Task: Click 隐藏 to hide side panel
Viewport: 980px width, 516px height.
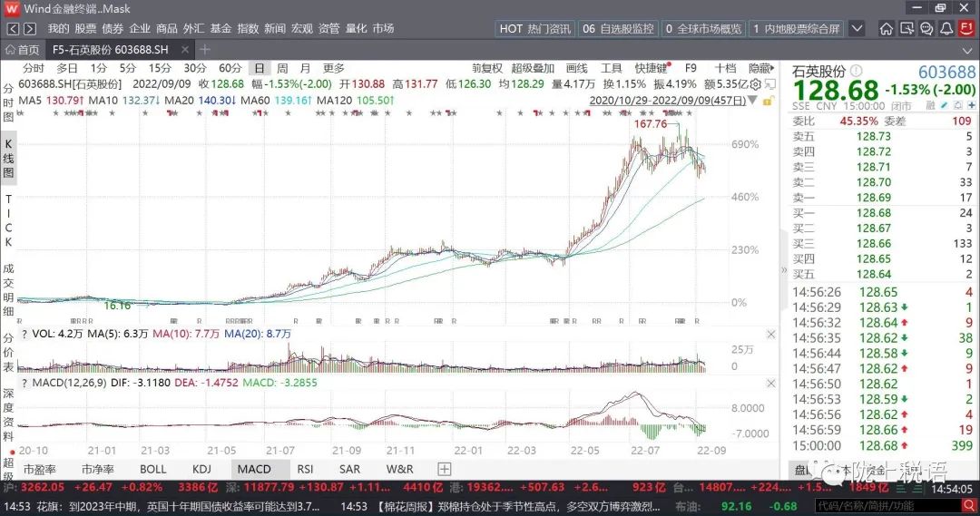Action: [x=761, y=68]
